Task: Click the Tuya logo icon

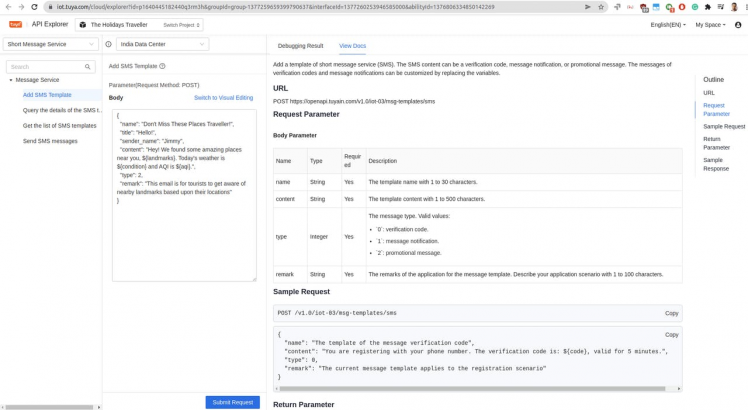Action: point(15,24)
